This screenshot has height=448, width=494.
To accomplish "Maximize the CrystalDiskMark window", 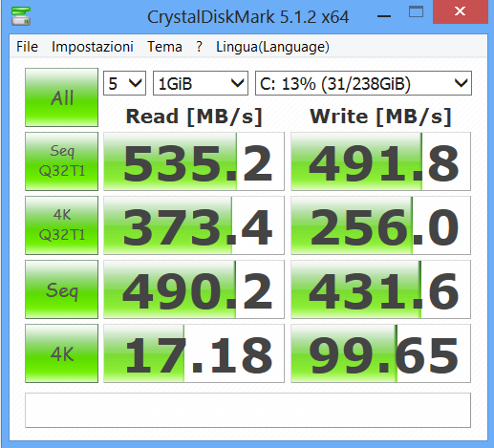I will click(x=416, y=12).
